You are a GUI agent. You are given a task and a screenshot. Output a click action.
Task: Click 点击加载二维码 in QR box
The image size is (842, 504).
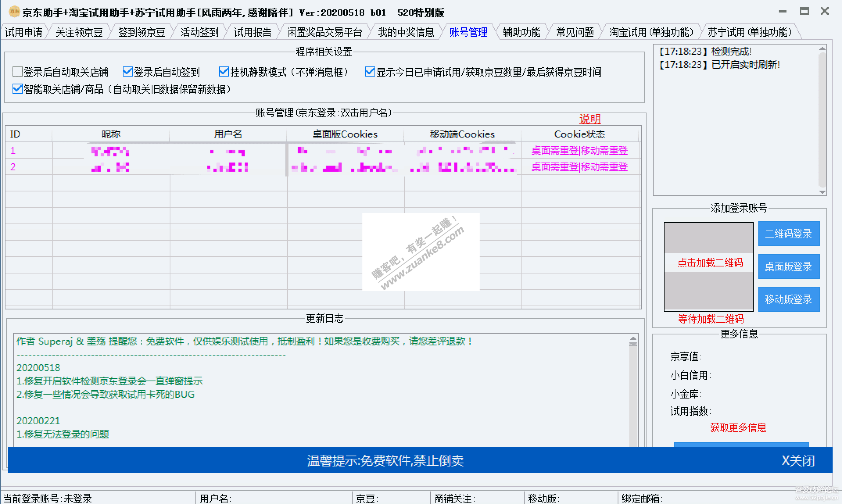(x=710, y=263)
